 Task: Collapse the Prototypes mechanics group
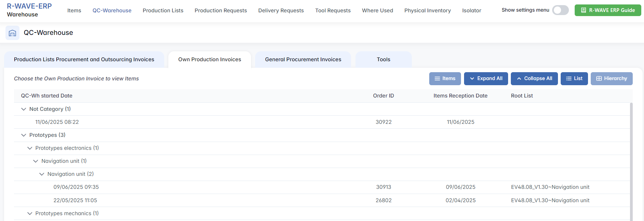[30, 213]
